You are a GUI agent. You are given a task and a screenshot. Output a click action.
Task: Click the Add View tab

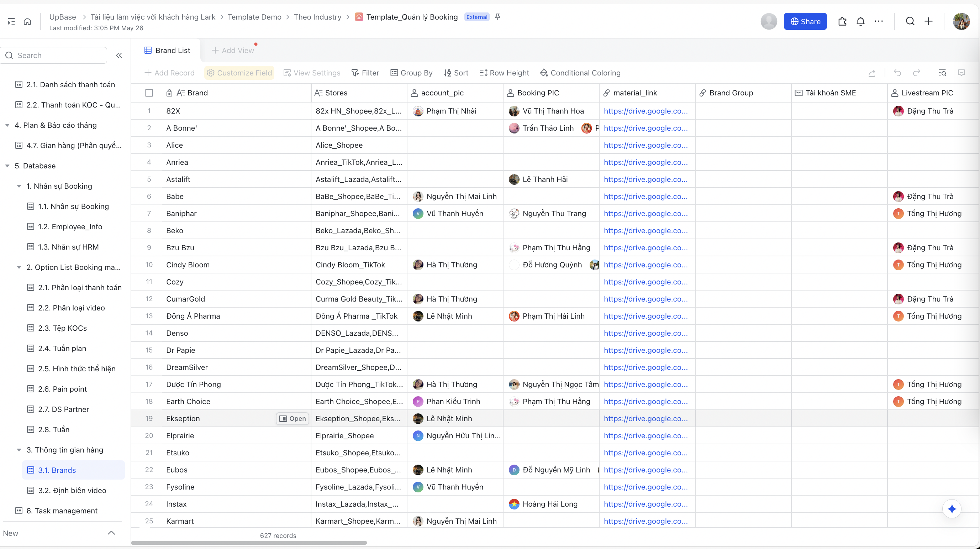[233, 51]
